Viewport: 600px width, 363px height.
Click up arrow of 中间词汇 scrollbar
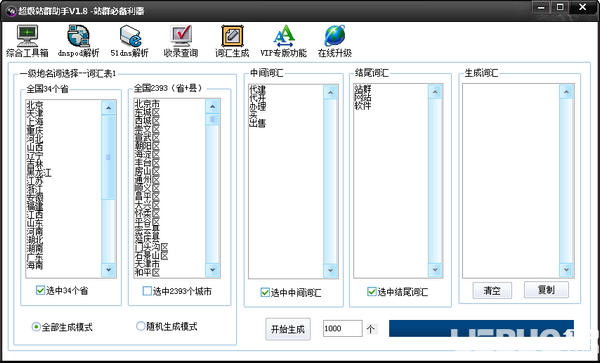pos(330,92)
